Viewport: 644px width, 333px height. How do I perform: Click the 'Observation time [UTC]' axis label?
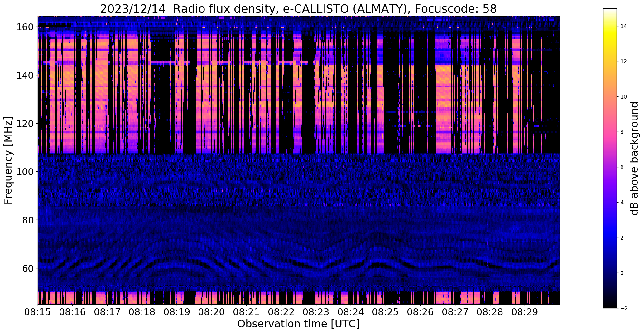coord(298,324)
